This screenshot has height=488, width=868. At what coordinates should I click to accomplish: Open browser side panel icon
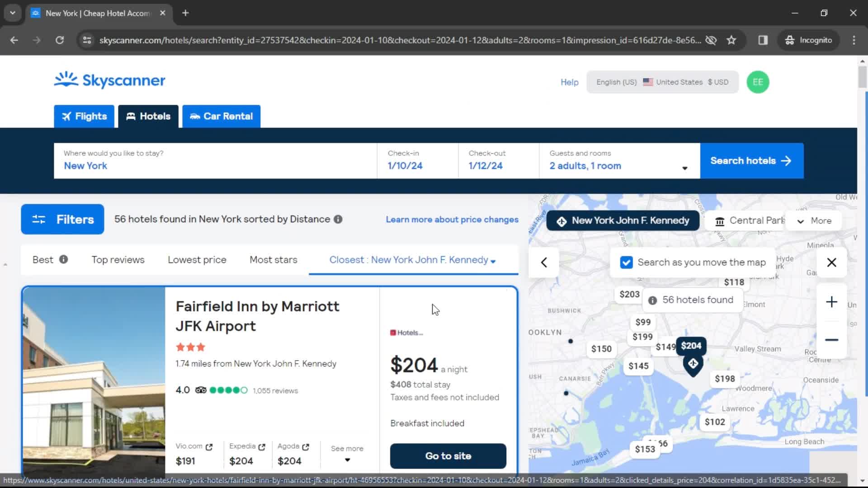[763, 40]
